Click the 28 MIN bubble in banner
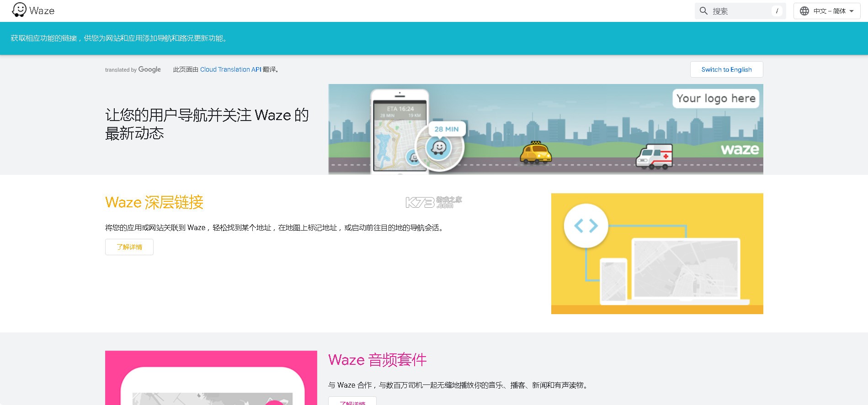868x405 pixels. click(x=447, y=129)
